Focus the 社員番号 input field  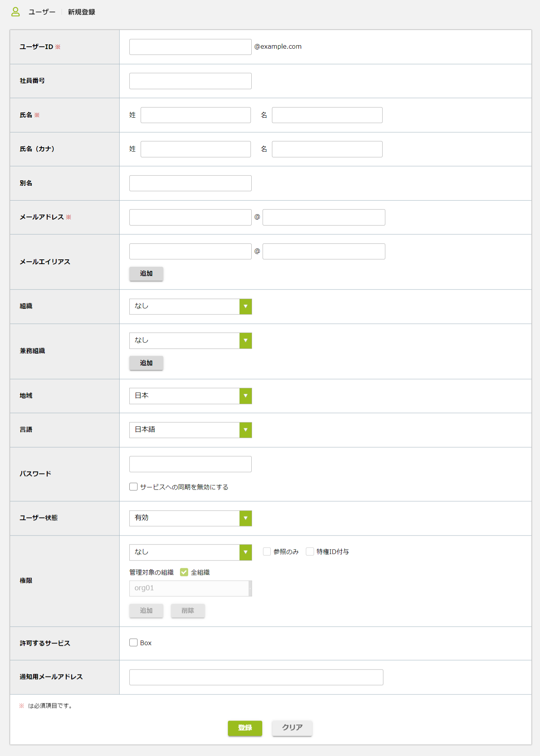(x=191, y=81)
